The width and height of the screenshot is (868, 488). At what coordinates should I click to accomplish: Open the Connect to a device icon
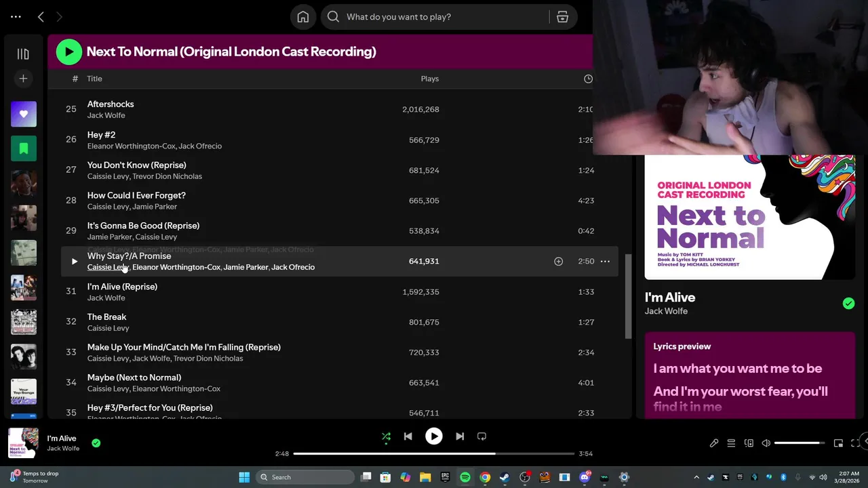pos(749,443)
